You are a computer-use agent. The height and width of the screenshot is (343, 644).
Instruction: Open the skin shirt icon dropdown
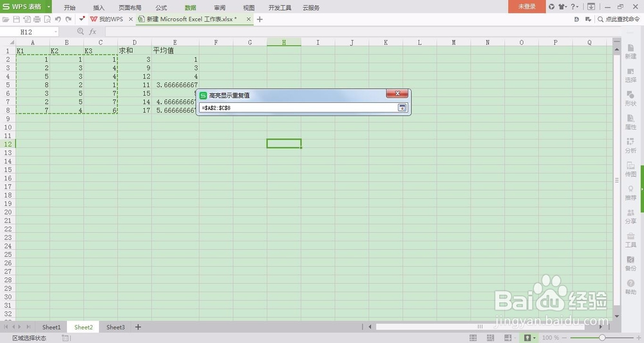click(562, 6)
